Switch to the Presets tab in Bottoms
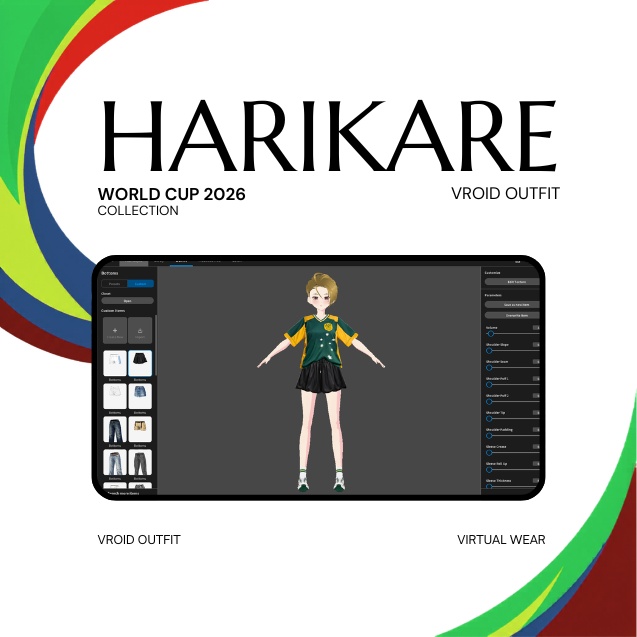Screen dimensions: 637x637 click(x=115, y=284)
